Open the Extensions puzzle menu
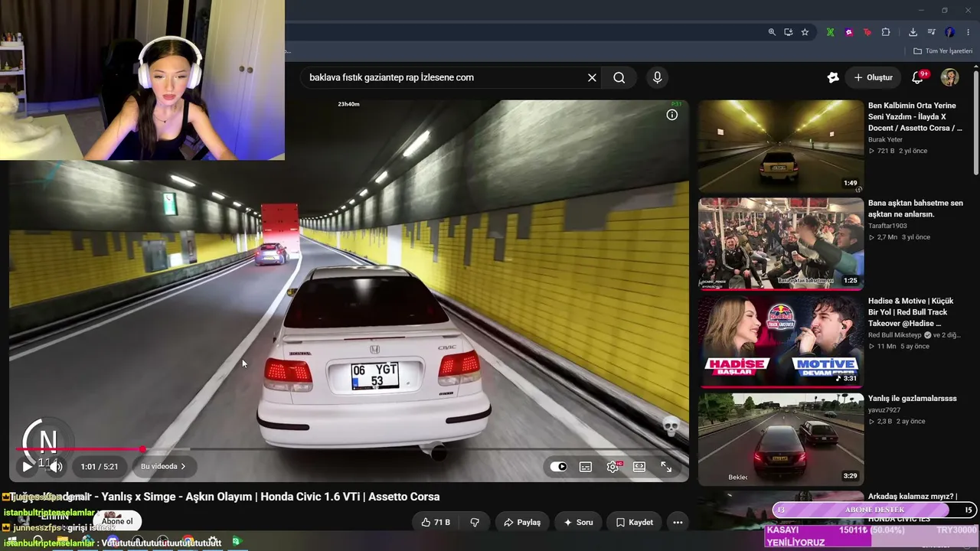The image size is (980, 551). tap(886, 32)
